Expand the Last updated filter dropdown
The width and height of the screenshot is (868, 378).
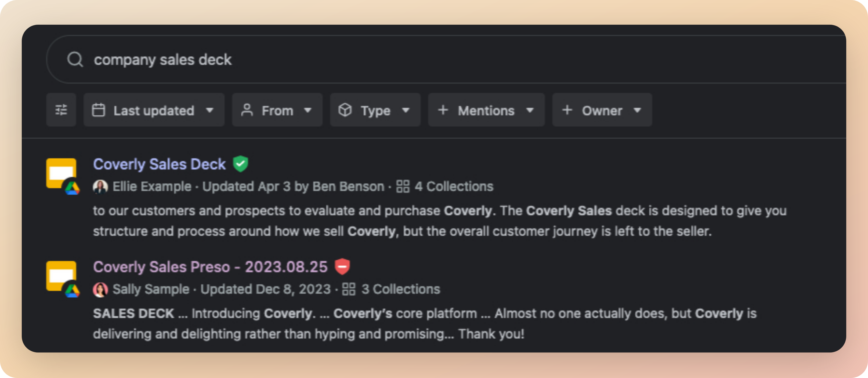[154, 110]
